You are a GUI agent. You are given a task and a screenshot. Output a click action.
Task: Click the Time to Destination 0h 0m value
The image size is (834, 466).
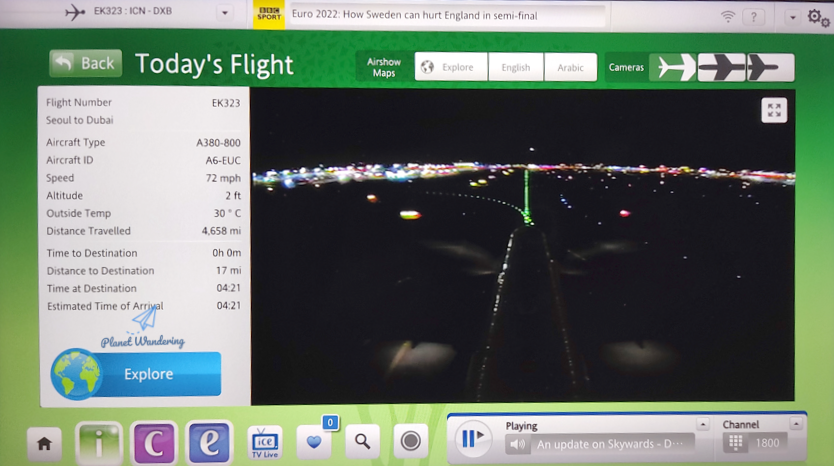pos(227,253)
